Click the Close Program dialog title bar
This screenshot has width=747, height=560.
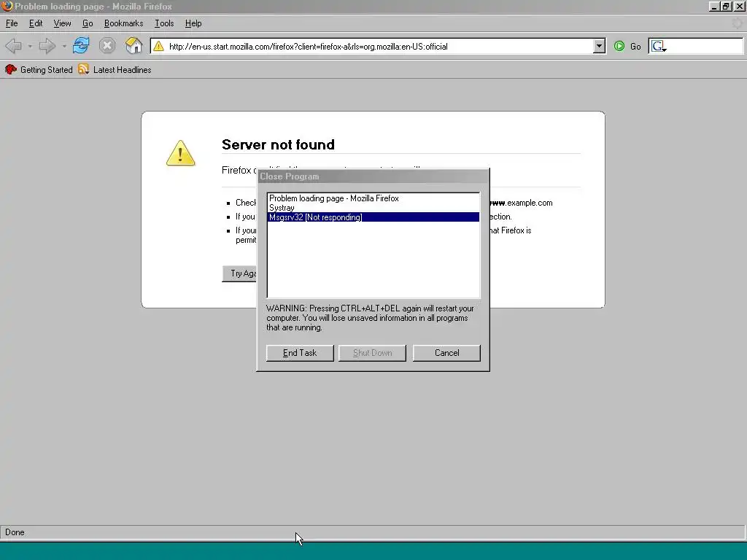point(373,176)
